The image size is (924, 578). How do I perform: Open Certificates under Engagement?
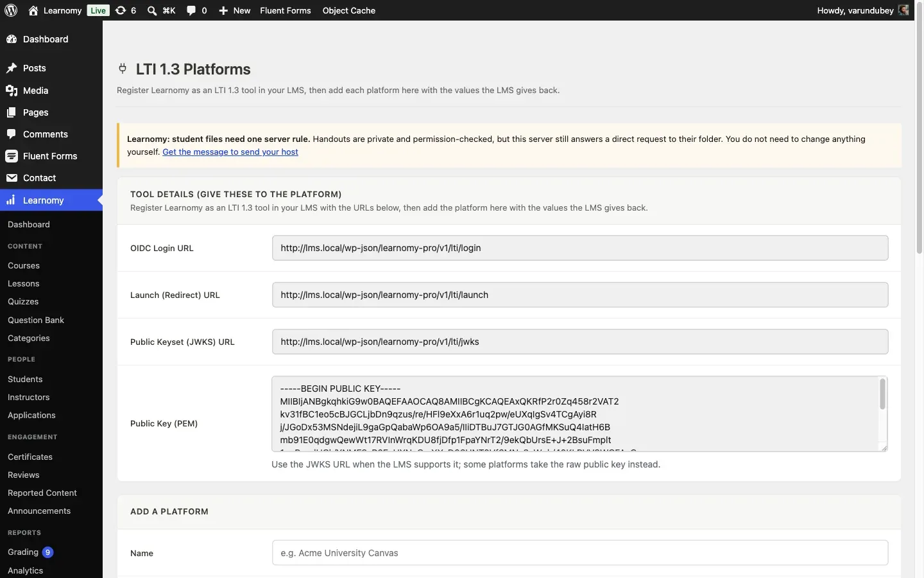[30, 457]
